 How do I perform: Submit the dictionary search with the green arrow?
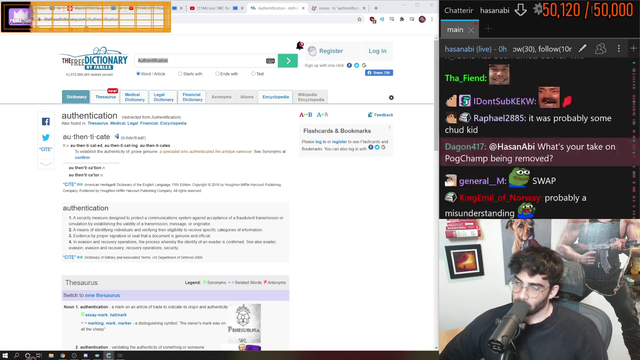pos(288,61)
